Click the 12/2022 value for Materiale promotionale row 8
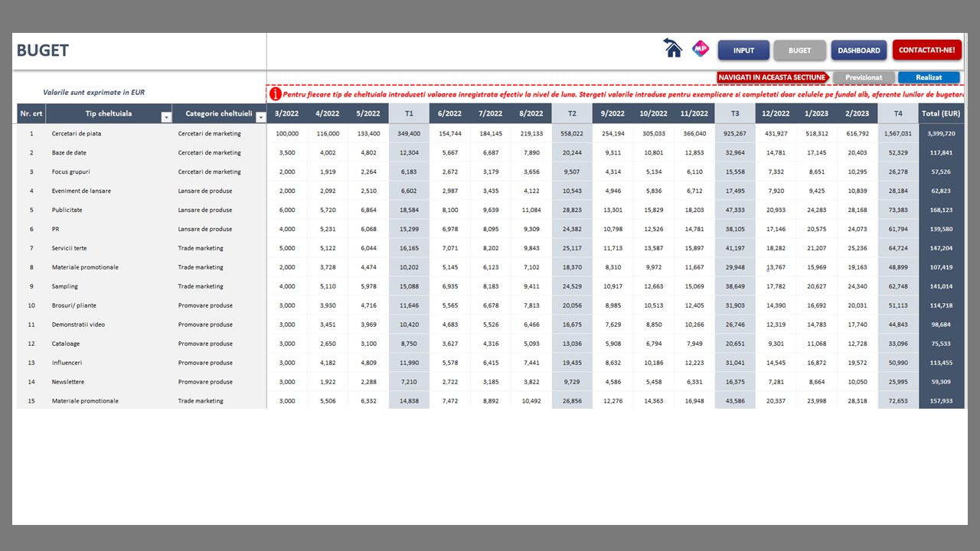980x551 pixels. pos(776,267)
